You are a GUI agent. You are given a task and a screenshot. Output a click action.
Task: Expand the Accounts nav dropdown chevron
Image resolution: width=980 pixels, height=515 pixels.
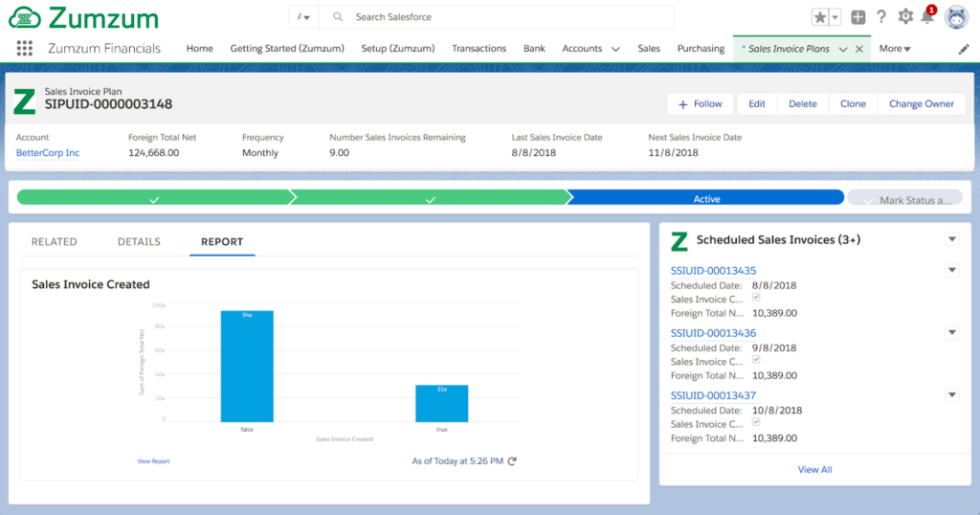(615, 49)
